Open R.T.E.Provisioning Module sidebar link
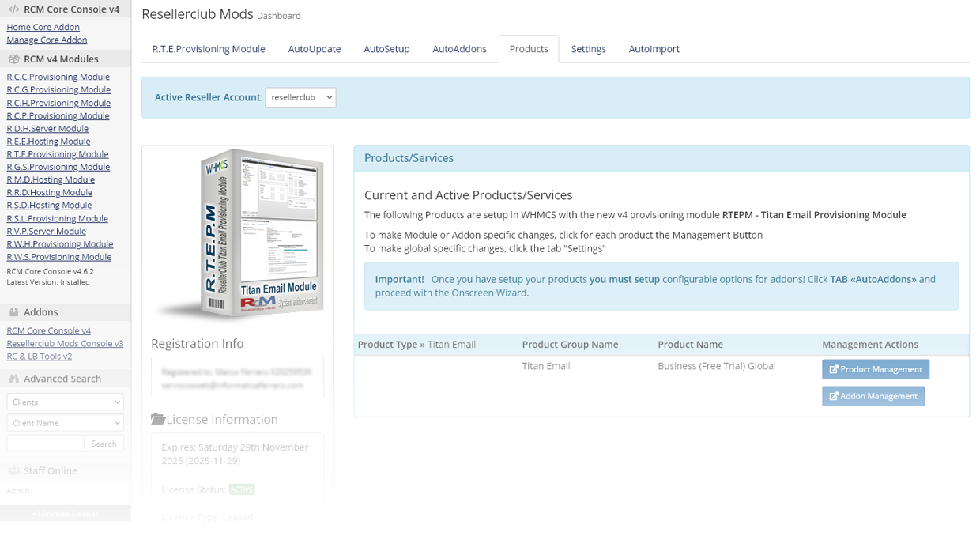This screenshot has height=536, width=980. (x=58, y=154)
